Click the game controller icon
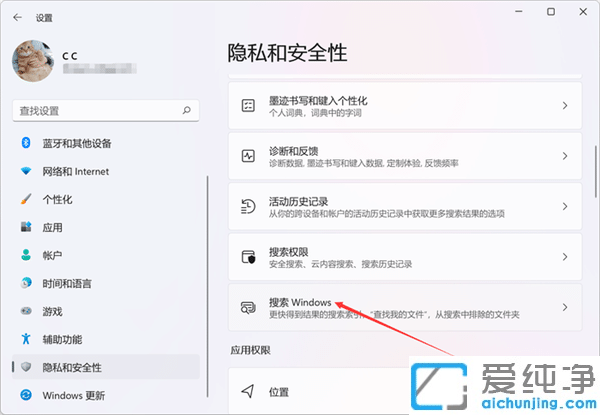The image size is (600, 415). [x=26, y=311]
